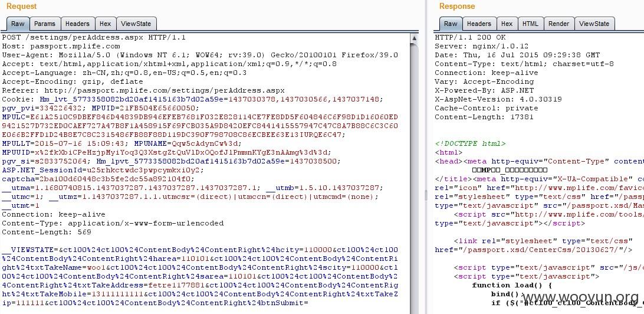
Task: Open the Response ViewState tab
Action: point(594,24)
